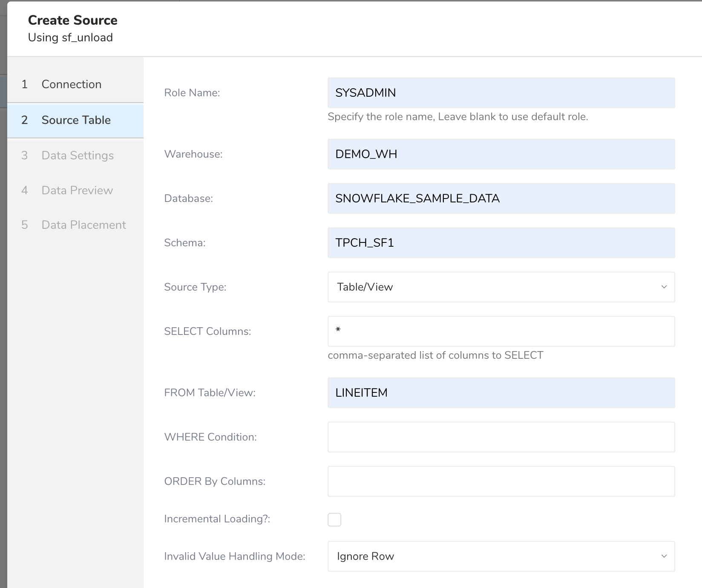Focus the Warehouse input field
The height and width of the screenshot is (588, 702).
pyautogui.click(x=501, y=154)
